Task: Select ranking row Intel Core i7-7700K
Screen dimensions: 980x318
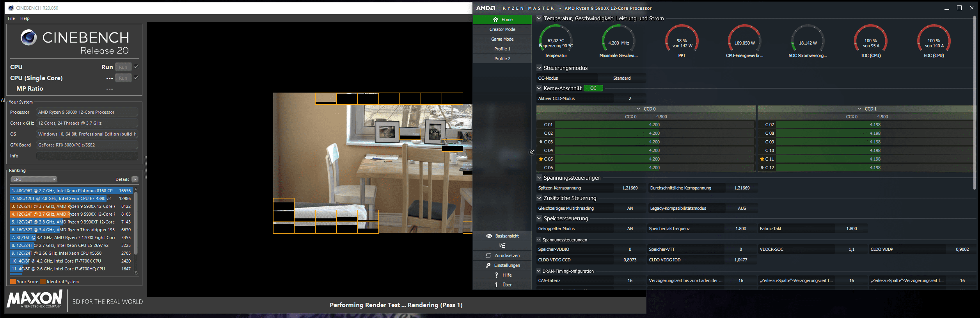Action: [x=71, y=261]
